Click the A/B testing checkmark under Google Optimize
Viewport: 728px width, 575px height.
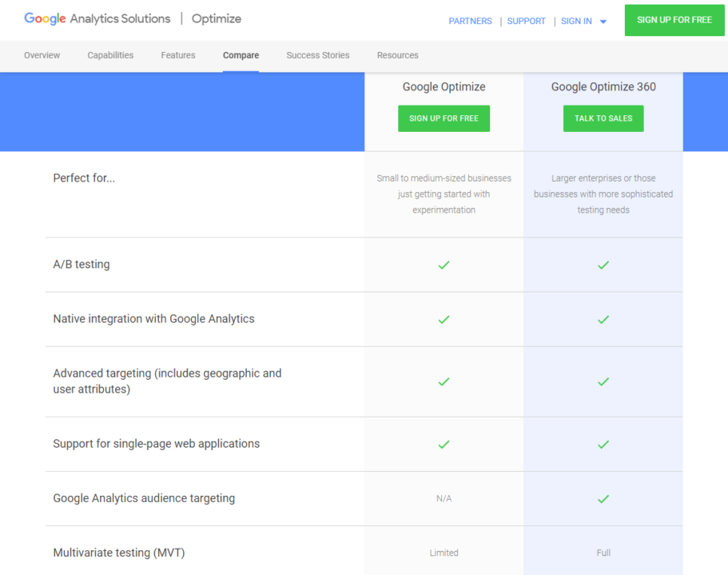[x=444, y=264]
